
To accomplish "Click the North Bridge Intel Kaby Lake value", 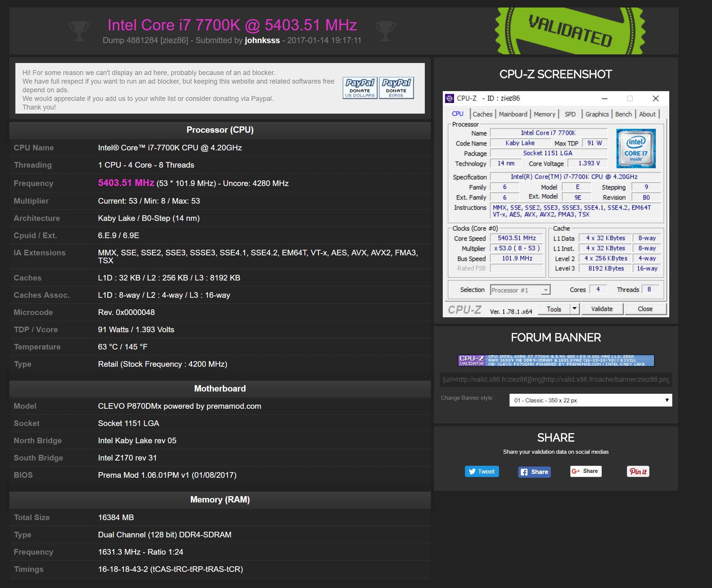I will click(x=137, y=441).
